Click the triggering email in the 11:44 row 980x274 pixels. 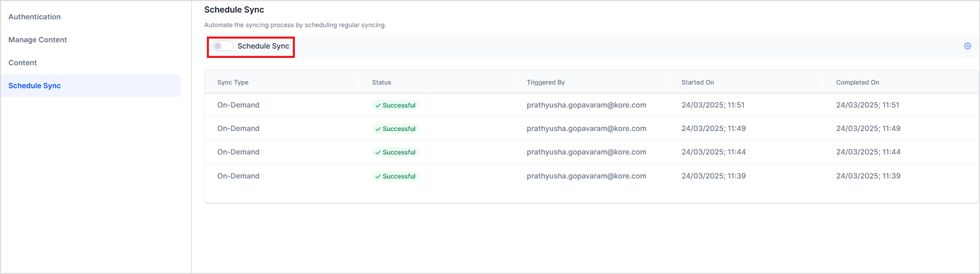586,152
